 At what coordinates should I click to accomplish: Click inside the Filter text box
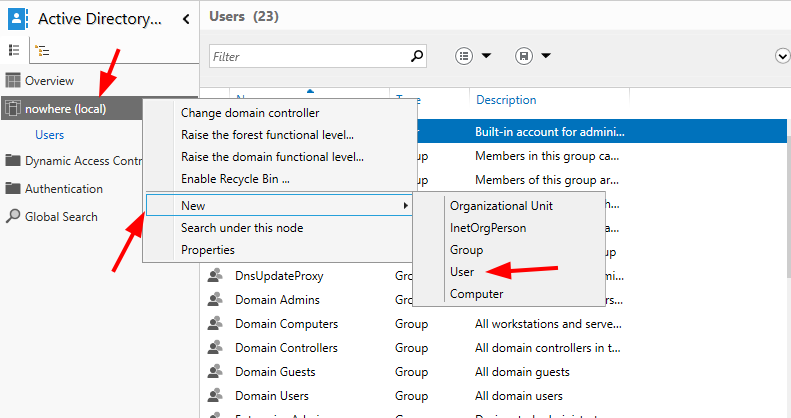pos(308,56)
